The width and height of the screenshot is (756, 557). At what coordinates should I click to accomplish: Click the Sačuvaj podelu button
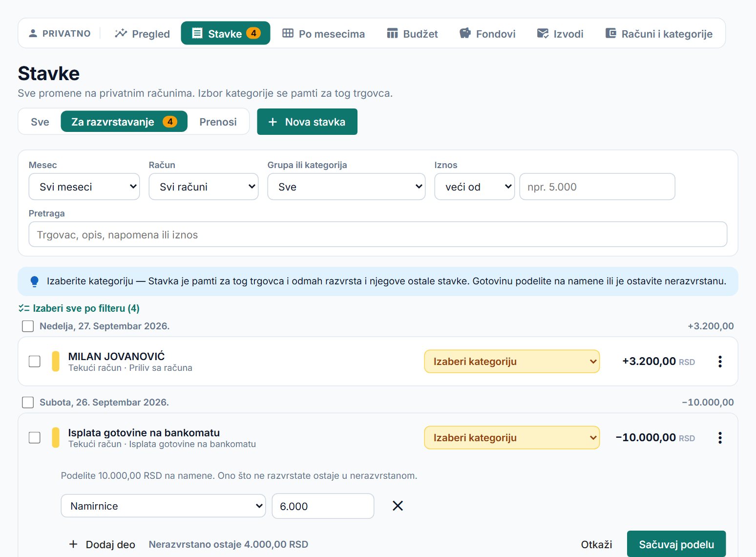pos(676,544)
